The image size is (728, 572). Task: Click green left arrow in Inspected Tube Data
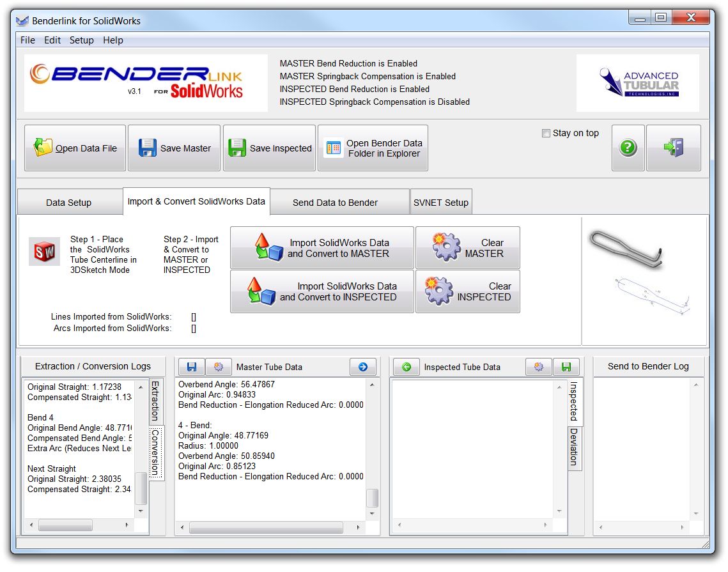point(406,367)
